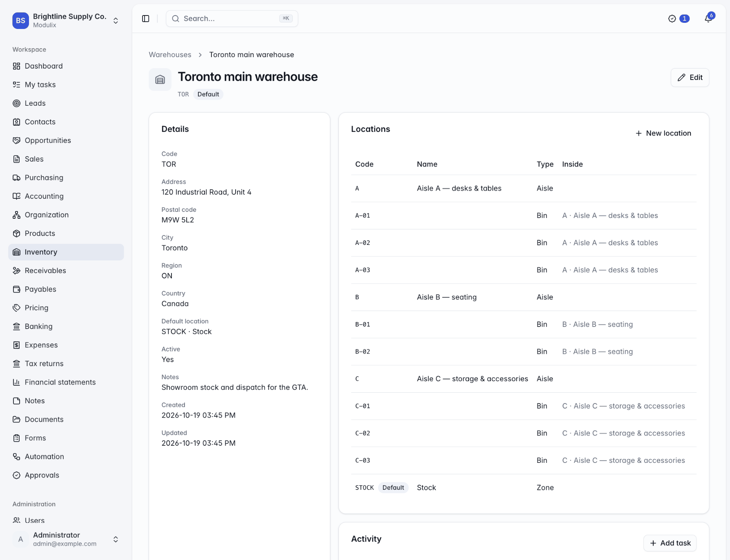
Task: Toggle the sidebar panel icon
Action: point(146,19)
